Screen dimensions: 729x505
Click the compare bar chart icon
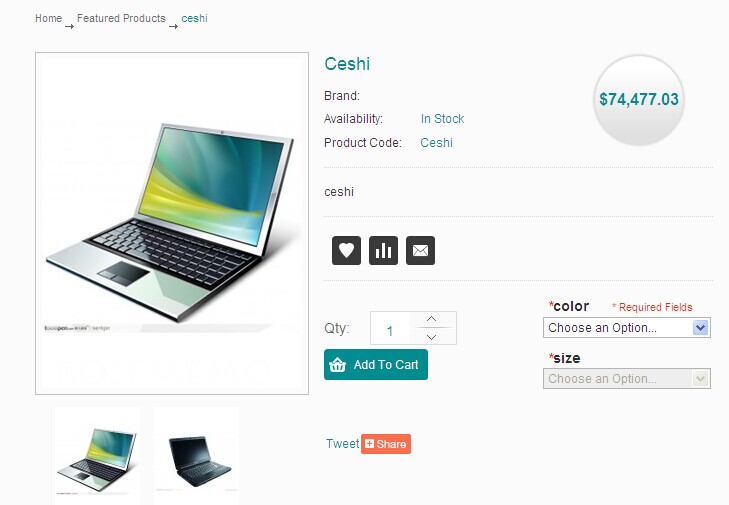[x=384, y=251]
